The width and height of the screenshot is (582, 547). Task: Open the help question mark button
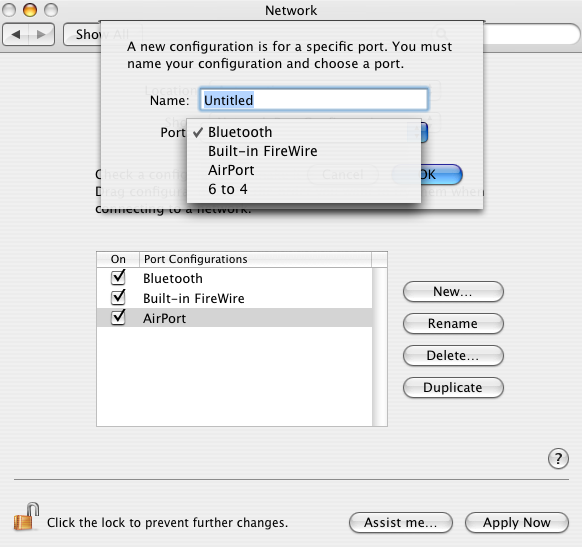click(558, 459)
